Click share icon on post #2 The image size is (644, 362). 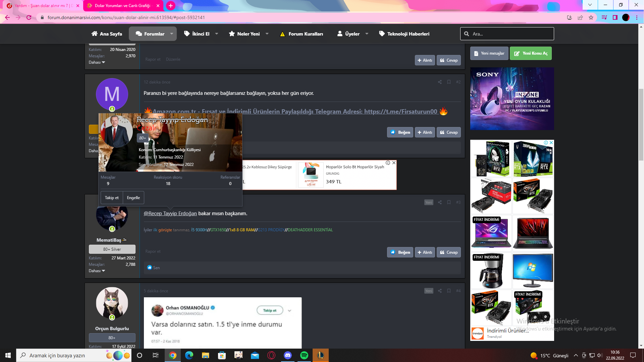(x=440, y=82)
